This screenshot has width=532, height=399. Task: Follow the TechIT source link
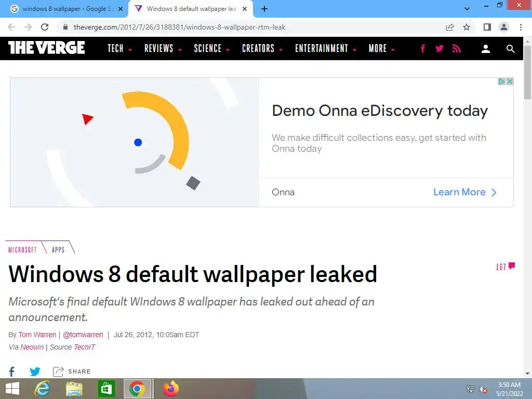click(85, 347)
